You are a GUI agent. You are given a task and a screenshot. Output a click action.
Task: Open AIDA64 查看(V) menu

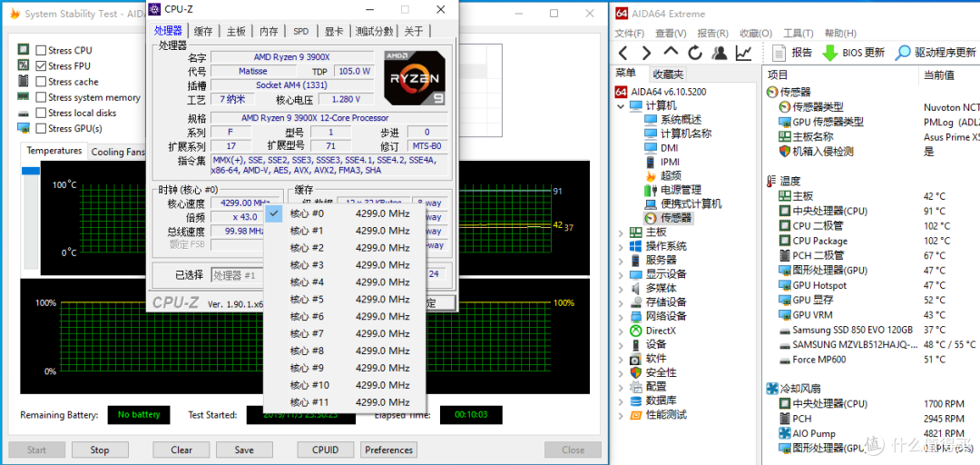tap(671, 34)
